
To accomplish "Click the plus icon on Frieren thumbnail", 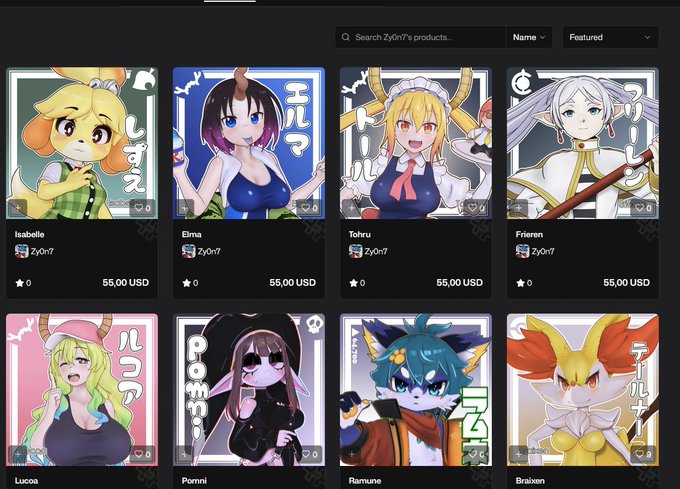I will (x=519, y=208).
